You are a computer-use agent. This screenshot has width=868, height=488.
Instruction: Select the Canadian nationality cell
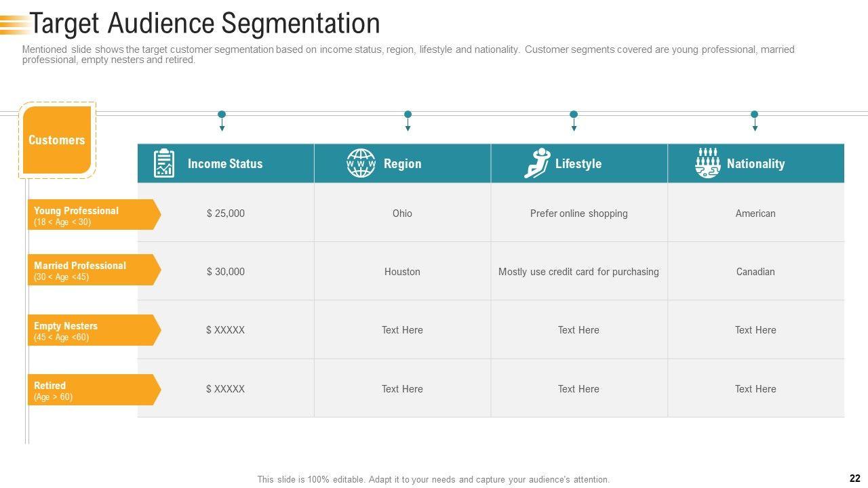(755, 272)
